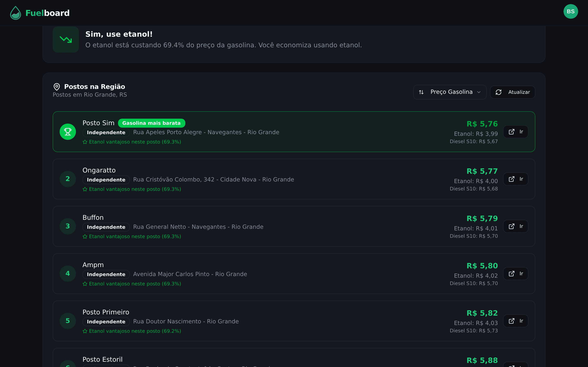Click the chevron next to Preço Gasolina
Viewport: 588px width, 367px height.
click(479, 92)
